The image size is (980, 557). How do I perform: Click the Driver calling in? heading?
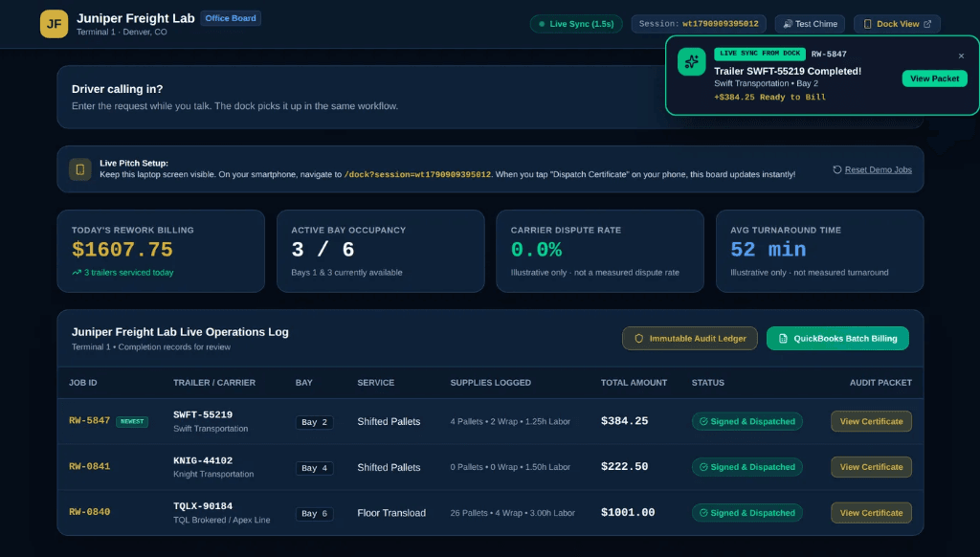point(117,89)
